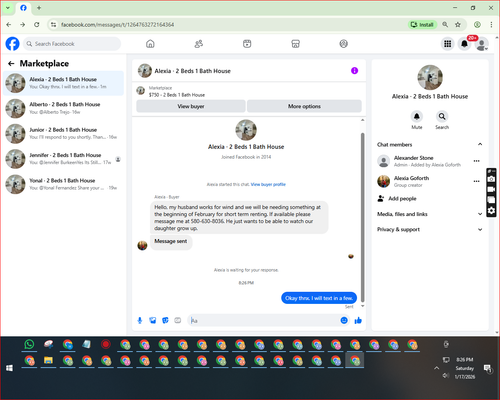This screenshot has height=400, width=500.
Task: Click the chat scrollbar down arrow
Action: coord(363,306)
